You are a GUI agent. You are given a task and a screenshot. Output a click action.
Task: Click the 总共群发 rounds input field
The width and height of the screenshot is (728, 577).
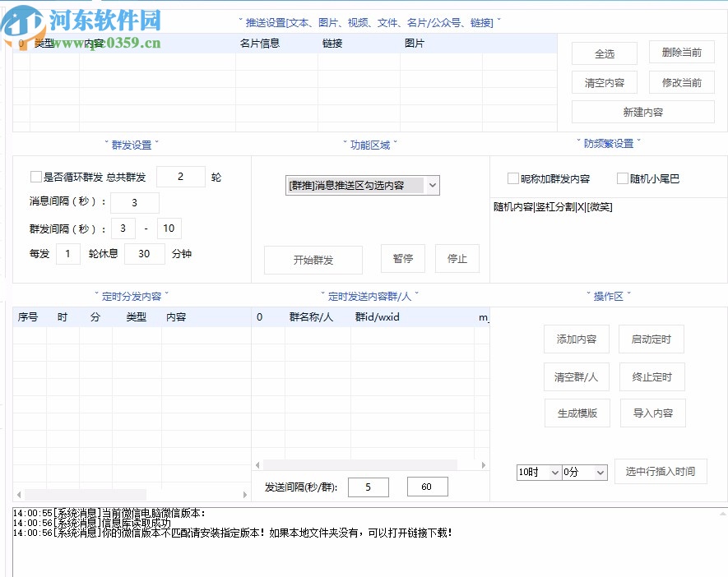click(x=180, y=177)
